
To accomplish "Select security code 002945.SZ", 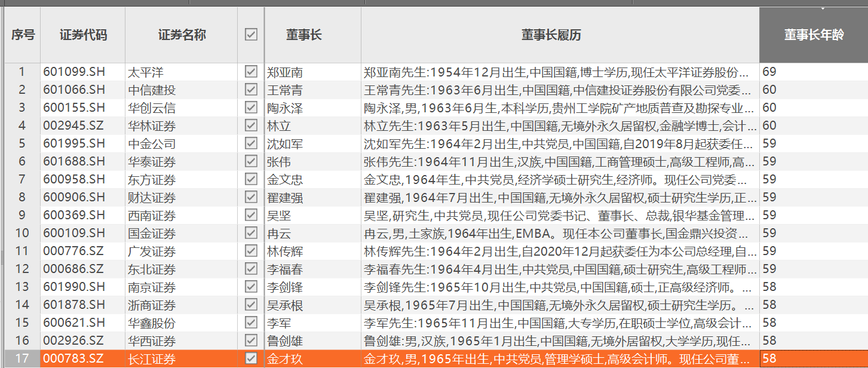I will pyautogui.click(x=73, y=126).
